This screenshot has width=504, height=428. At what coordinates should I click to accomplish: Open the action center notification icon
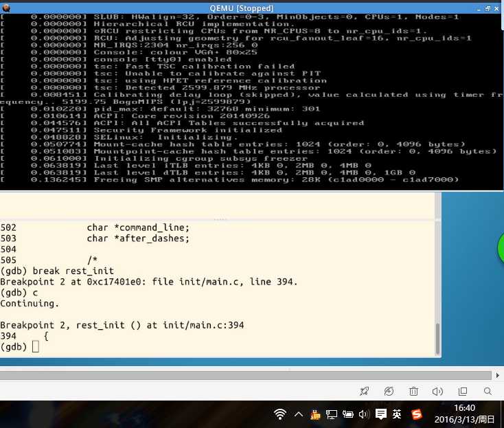coord(381,414)
